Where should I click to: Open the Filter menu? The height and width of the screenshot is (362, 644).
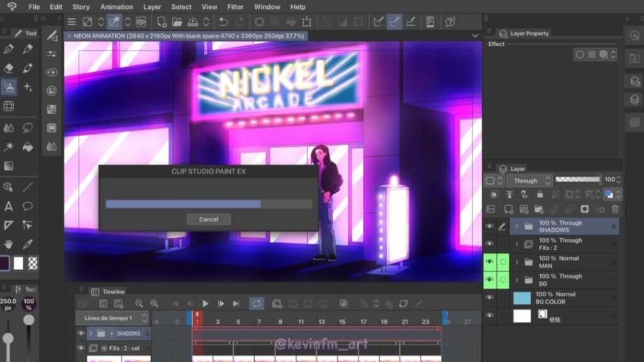pyautogui.click(x=235, y=7)
